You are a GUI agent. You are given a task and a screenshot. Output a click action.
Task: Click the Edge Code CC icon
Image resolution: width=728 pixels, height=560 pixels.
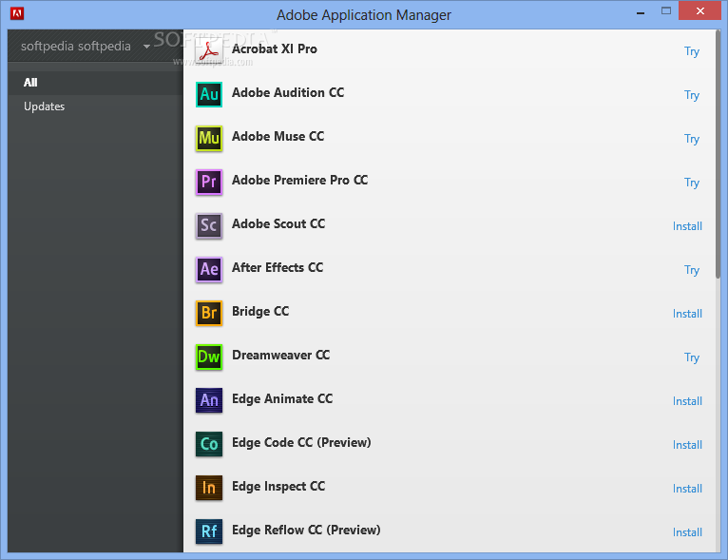(209, 444)
